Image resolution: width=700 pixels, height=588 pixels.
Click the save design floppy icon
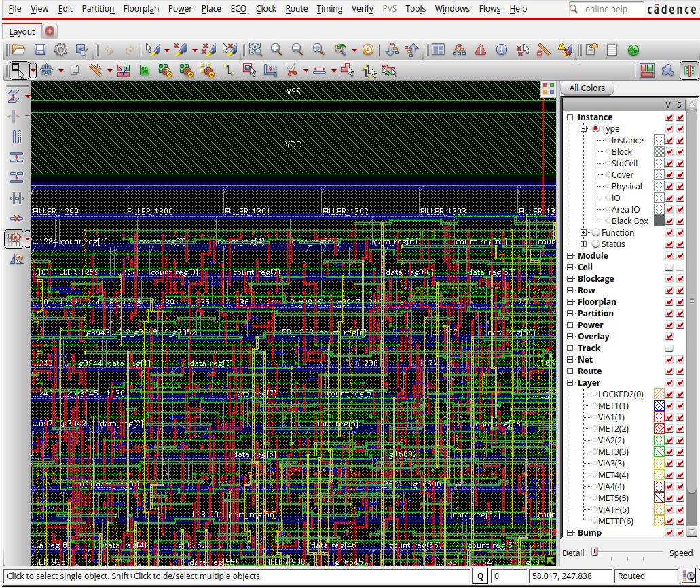click(40, 50)
